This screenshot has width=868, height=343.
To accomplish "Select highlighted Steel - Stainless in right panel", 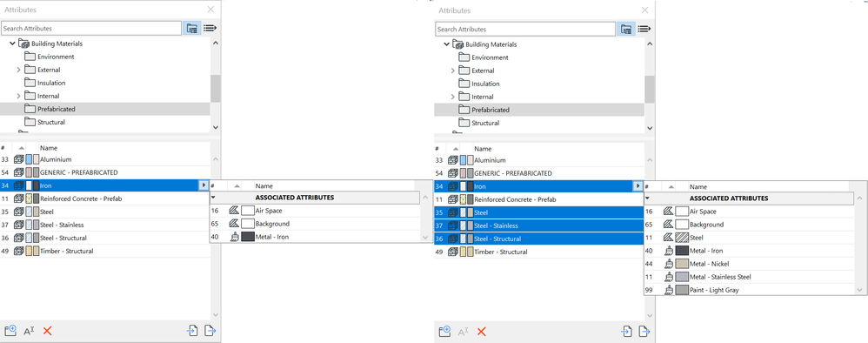I will 539,225.
